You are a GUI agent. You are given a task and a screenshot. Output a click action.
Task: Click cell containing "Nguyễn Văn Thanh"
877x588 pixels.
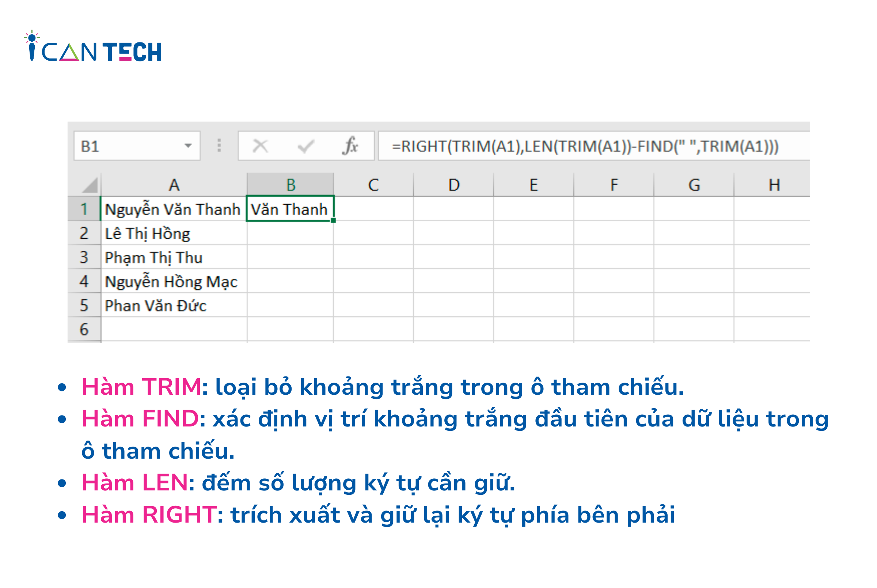tap(174, 209)
